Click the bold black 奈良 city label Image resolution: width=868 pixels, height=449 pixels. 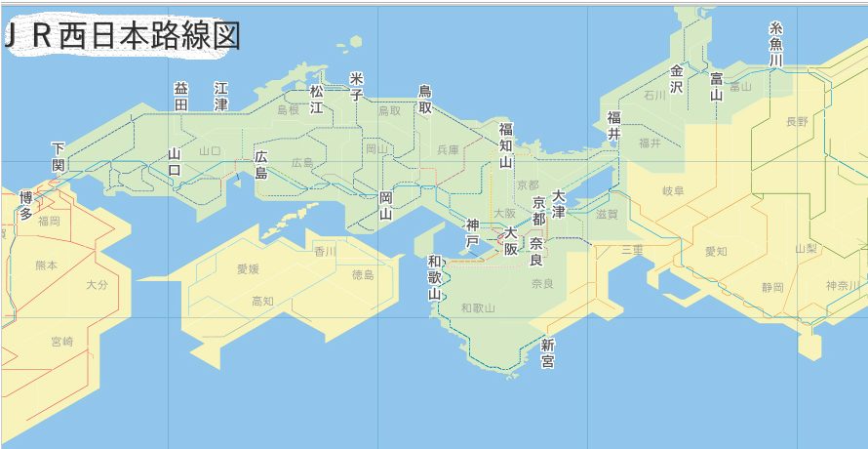pyautogui.click(x=536, y=251)
